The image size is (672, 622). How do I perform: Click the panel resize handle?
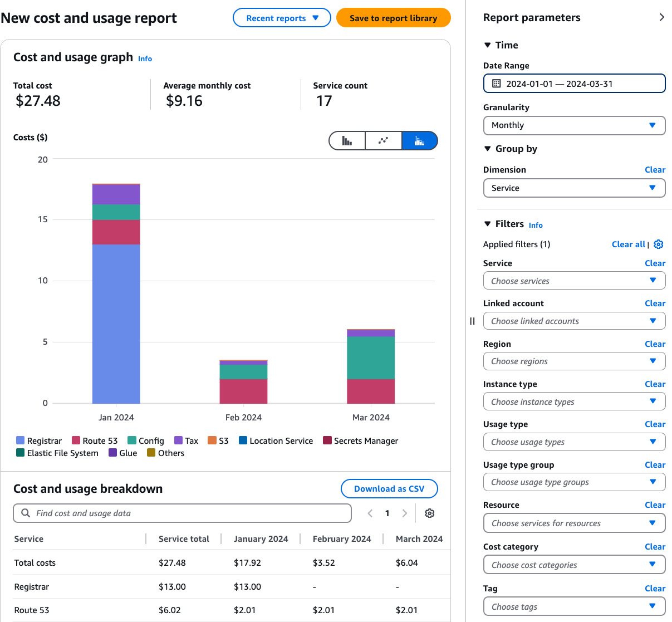[x=472, y=321]
